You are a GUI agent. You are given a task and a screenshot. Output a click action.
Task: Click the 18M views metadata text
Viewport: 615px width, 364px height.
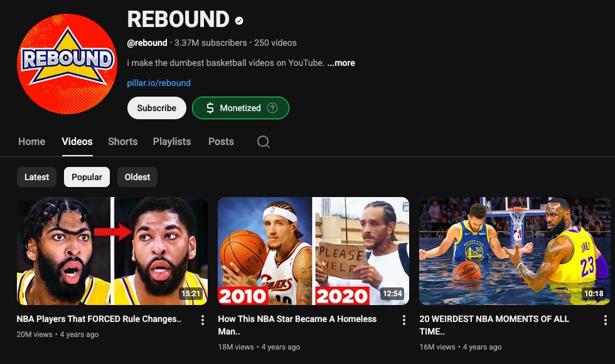236,346
